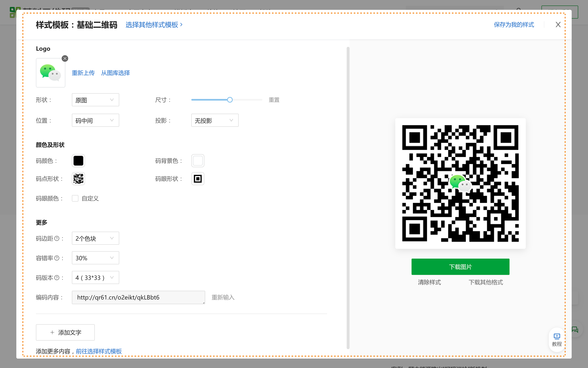Open 选择其他样式模板 link in header
This screenshot has width=588, height=368.
tap(154, 25)
